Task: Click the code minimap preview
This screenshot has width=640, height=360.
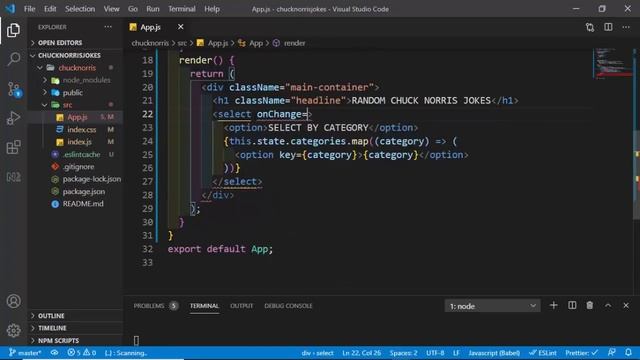Action: tap(612, 64)
